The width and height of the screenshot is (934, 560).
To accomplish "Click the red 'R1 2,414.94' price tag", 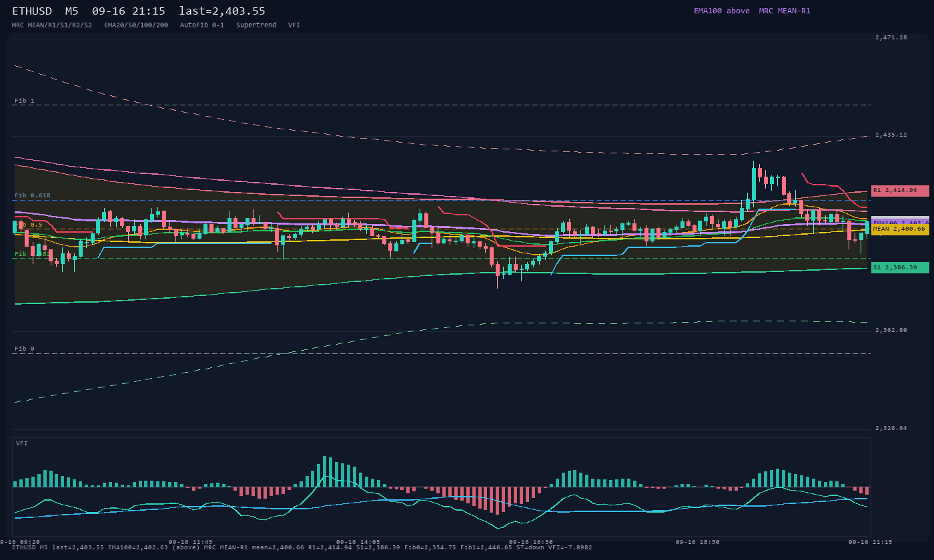I will tap(900, 191).
